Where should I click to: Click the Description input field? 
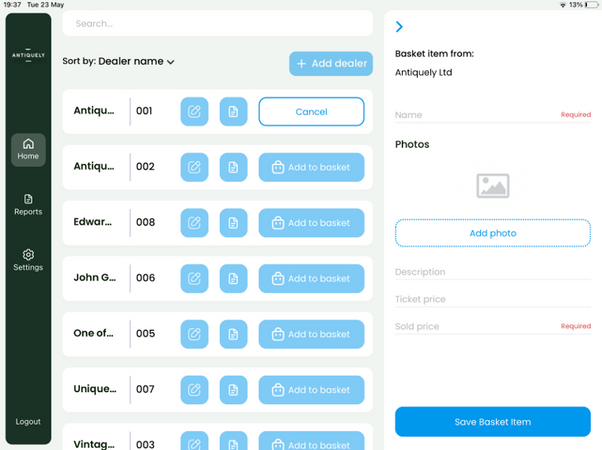[493, 272]
